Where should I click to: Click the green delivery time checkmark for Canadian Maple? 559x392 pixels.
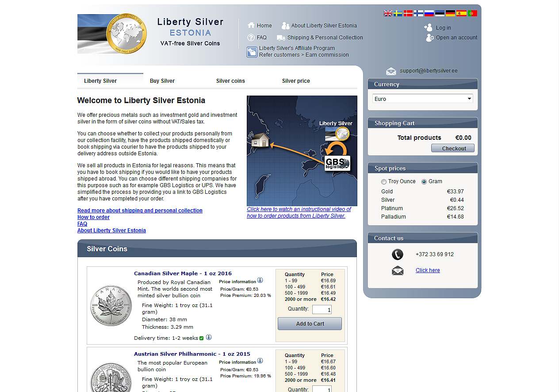(201, 338)
